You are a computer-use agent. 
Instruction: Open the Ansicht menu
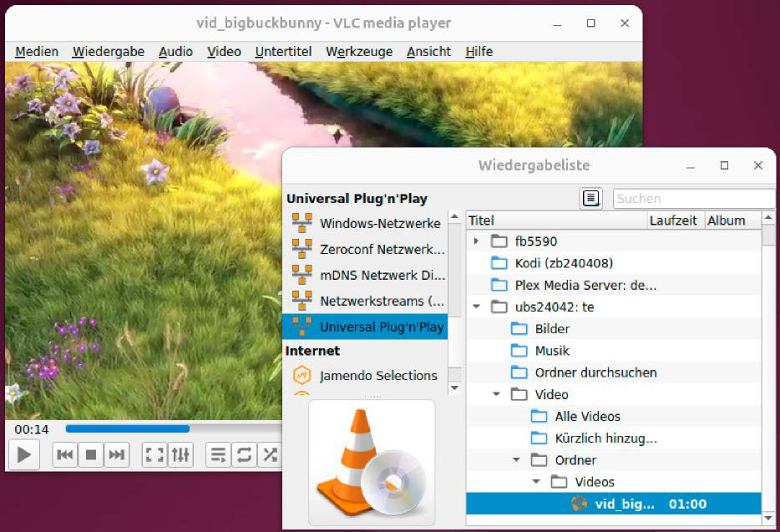click(428, 52)
